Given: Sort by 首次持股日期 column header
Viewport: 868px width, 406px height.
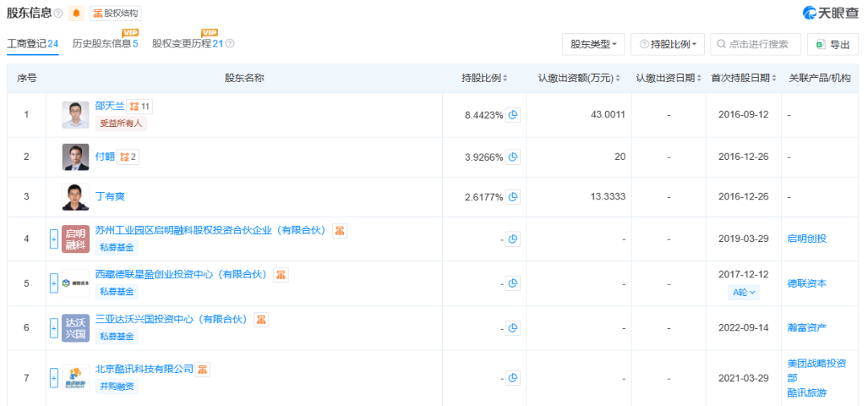Looking at the screenshot, I should [x=743, y=78].
